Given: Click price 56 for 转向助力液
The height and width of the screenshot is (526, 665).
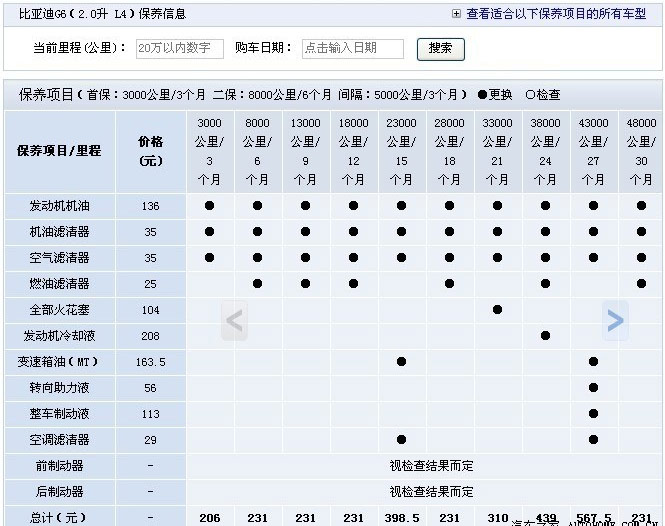Looking at the screenshot, I should coord(151,388).
